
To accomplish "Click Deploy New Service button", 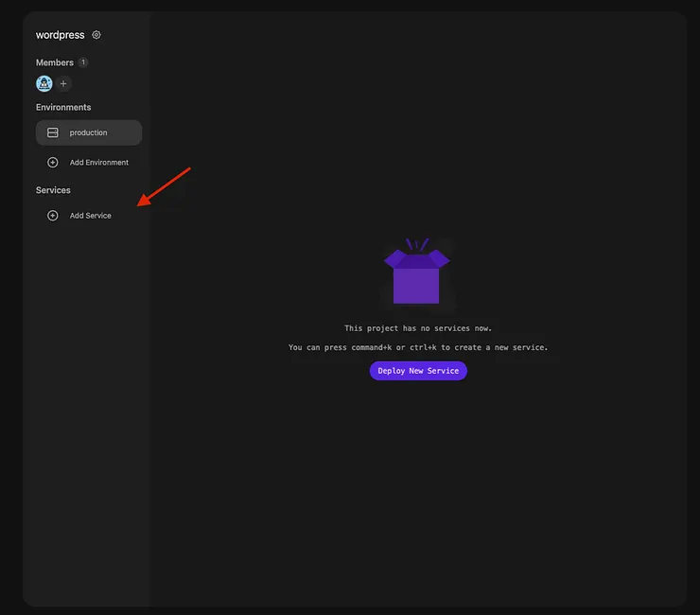I will click(418, 371).
